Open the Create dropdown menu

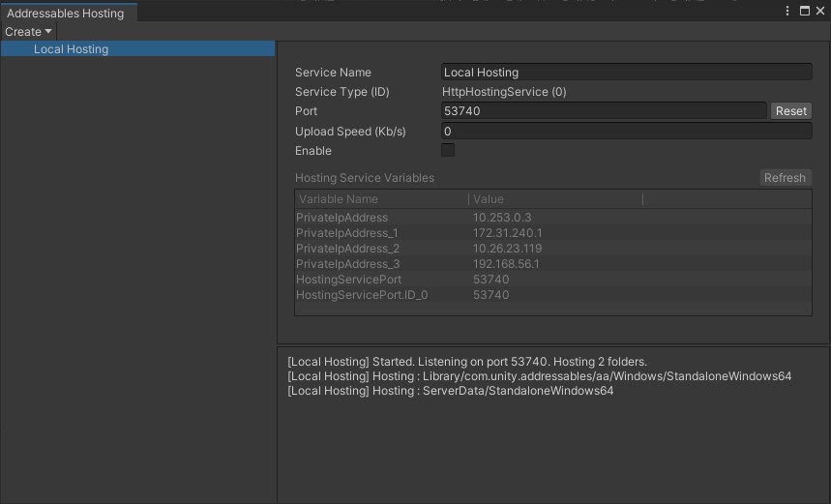point(28,32)
